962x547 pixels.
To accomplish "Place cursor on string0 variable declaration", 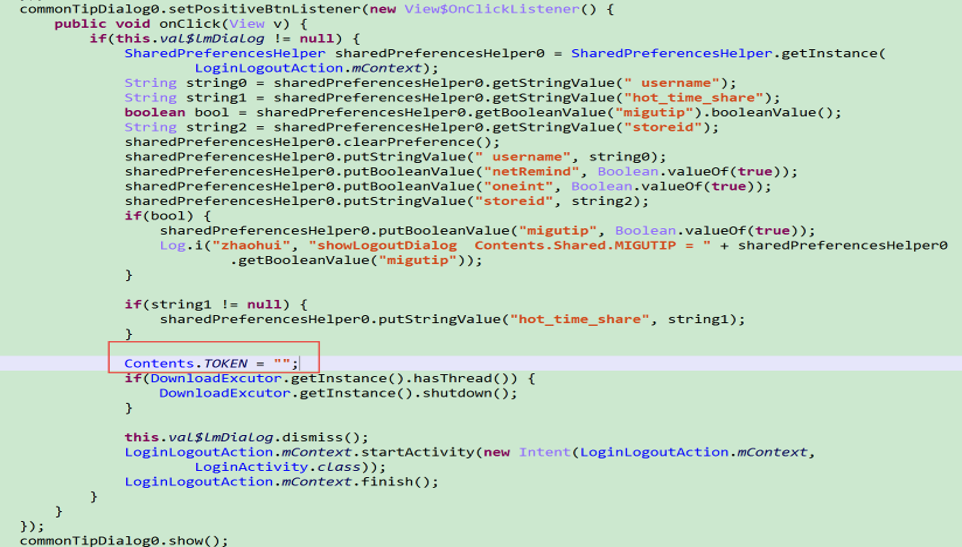I will coord(216,83).
